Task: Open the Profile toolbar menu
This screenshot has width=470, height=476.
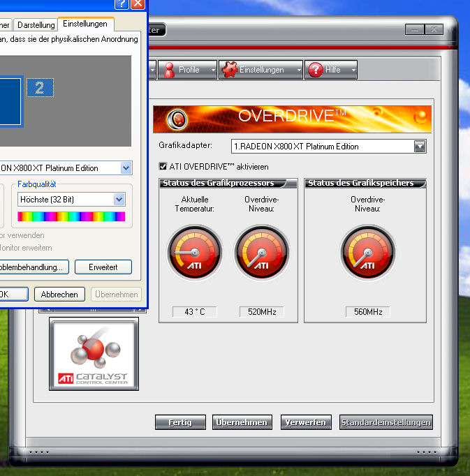Action: [x=187, y=70]
